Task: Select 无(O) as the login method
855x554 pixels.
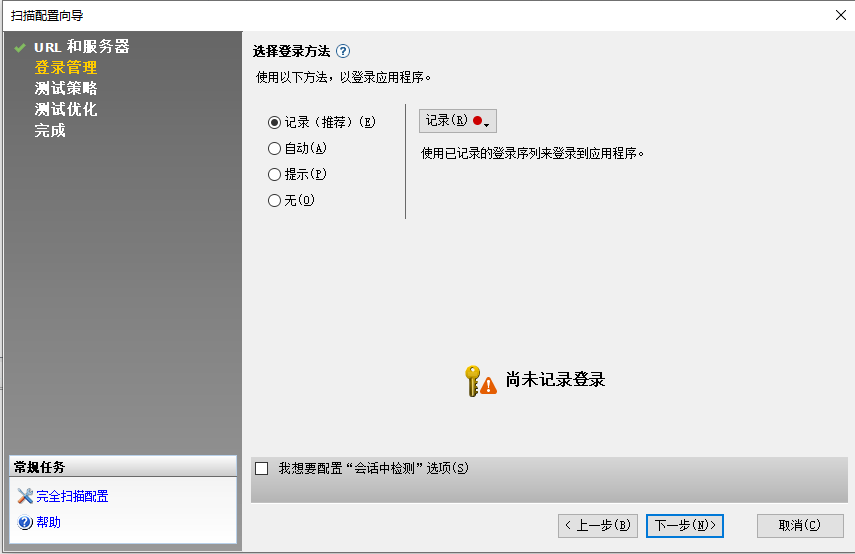Action: coord(274,201)
